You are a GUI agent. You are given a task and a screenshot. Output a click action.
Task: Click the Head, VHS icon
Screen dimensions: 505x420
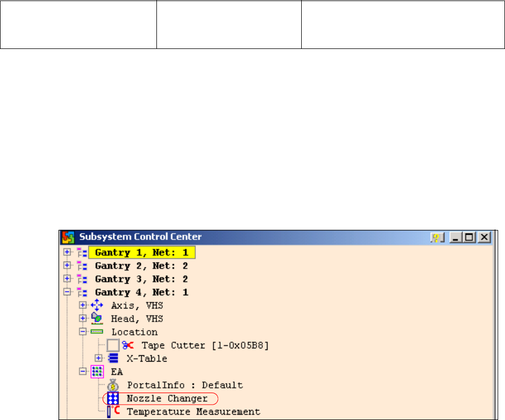[97, 318]
